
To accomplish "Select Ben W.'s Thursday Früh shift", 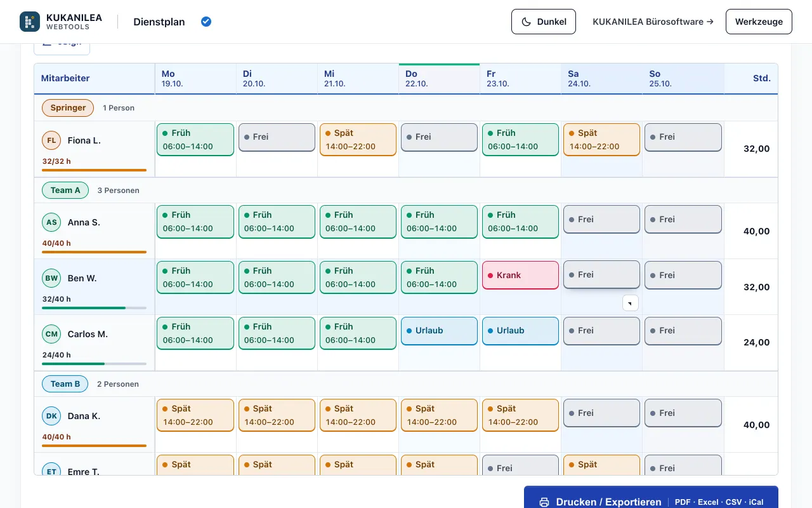I will click(x=439, y=277).
